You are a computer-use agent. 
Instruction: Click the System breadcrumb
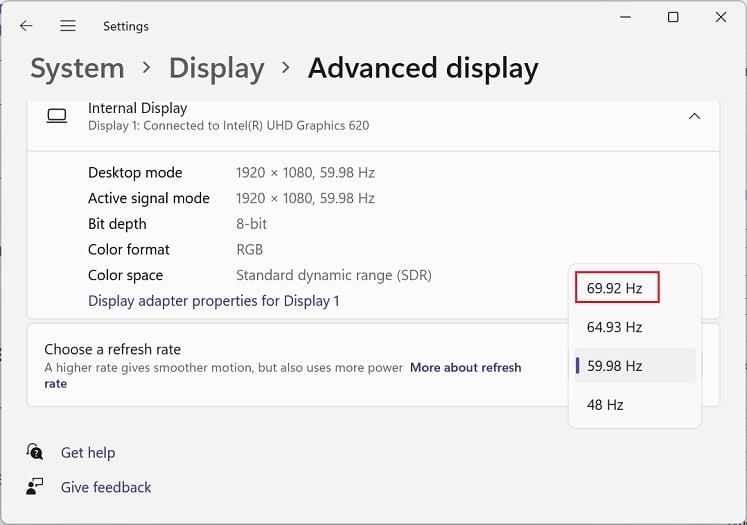click(77, 68)
